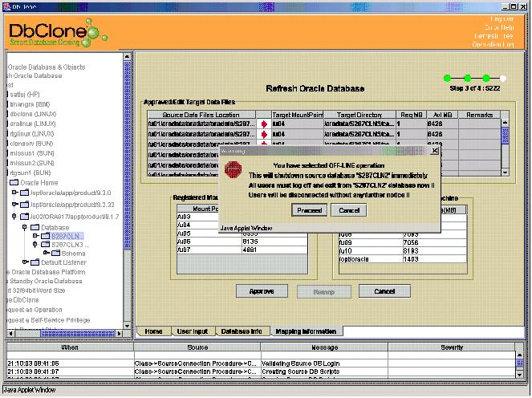Click Proceed in the warning dialog
This screenshot has height=398, width=532.
(x=309, y=210)
